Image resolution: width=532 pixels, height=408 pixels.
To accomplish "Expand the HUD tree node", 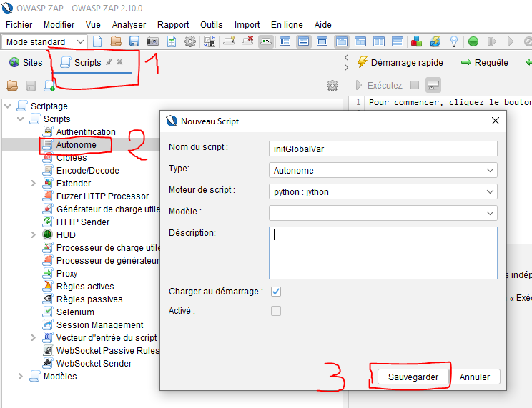I will pyautogui.click(x=33, y=234).
